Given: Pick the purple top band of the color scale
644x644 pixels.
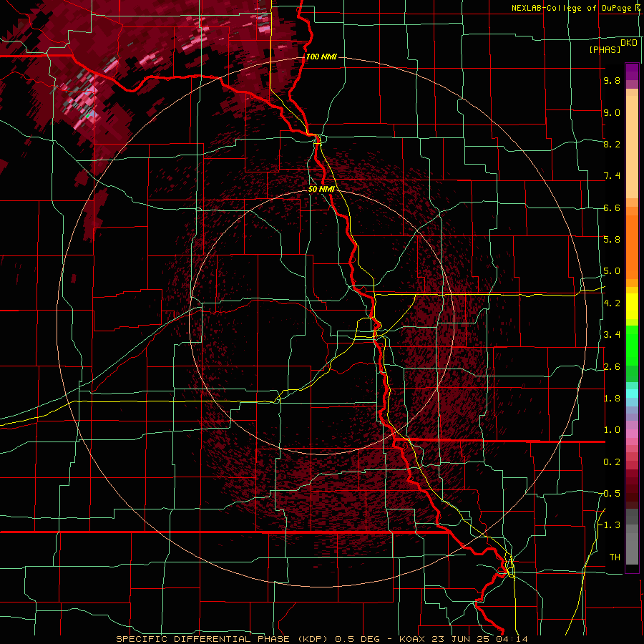Looking at the screenshot, I should pos(632,72).
